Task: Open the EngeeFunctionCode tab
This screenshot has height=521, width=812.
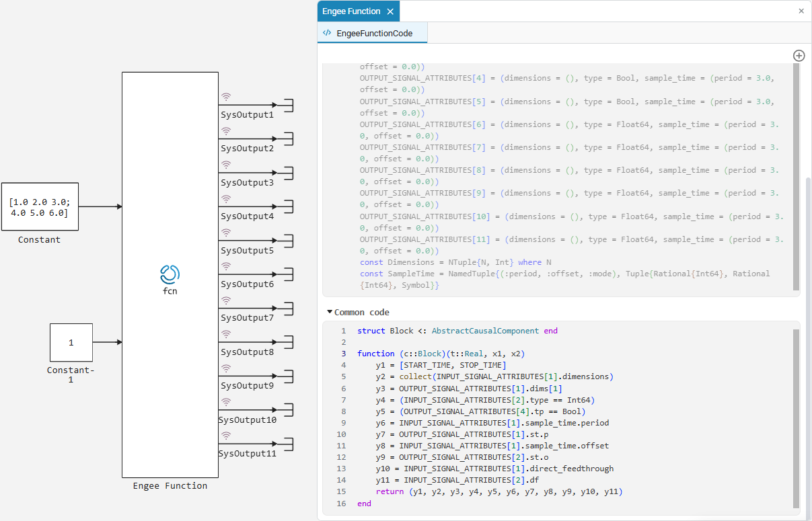Action: [x=374, y=33]
